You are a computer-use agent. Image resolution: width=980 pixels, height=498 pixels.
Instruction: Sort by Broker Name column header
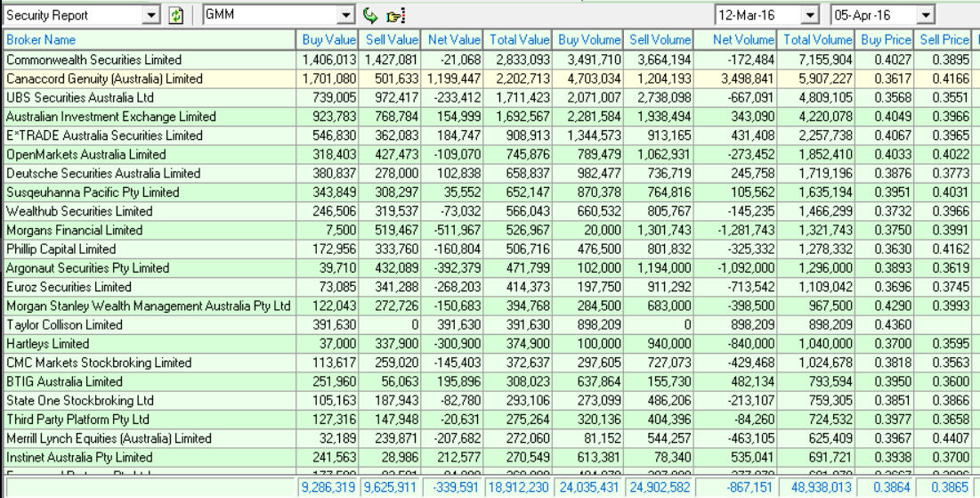(150, 40)
